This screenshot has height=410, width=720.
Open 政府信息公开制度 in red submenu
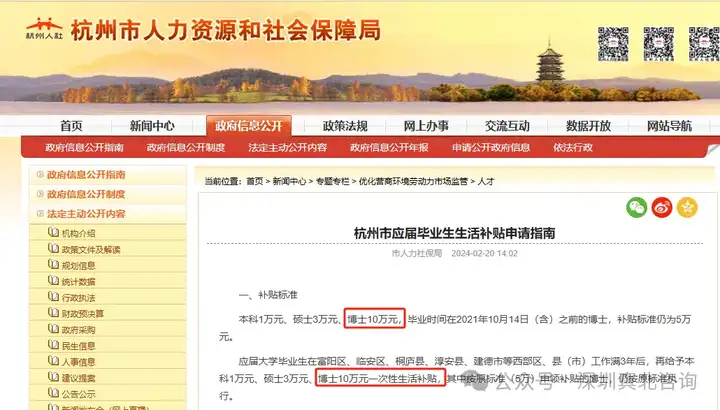click(186, 147)
